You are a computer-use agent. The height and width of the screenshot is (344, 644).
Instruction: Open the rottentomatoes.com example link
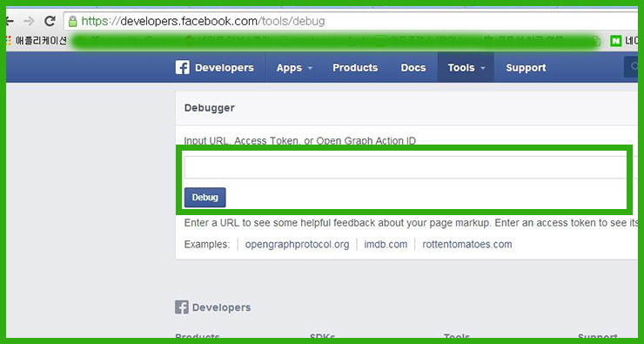click(x=467, y=245)
